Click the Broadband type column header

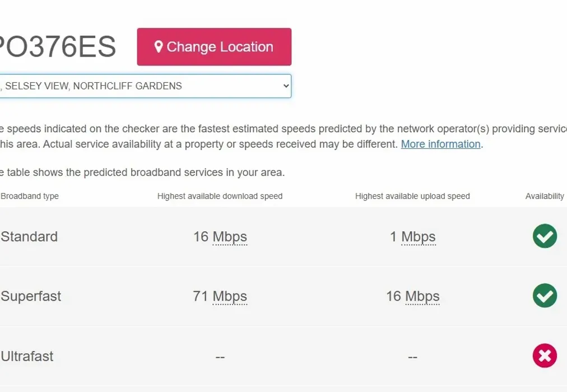tap(30, 196)
